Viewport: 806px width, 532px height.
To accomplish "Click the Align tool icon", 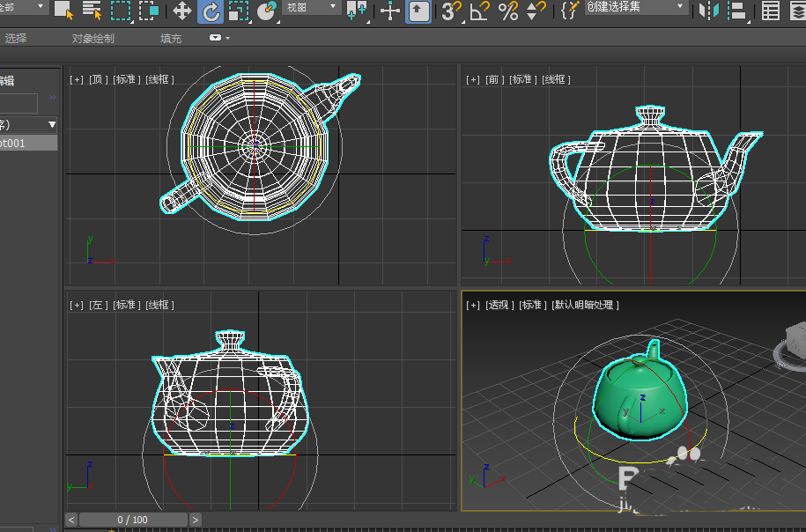I will [737, 11].
